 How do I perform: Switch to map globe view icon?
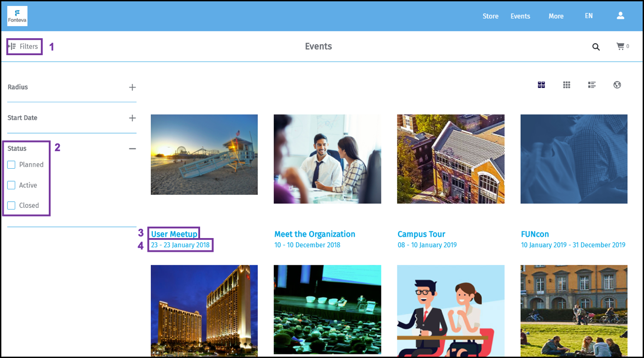point(617,85)
